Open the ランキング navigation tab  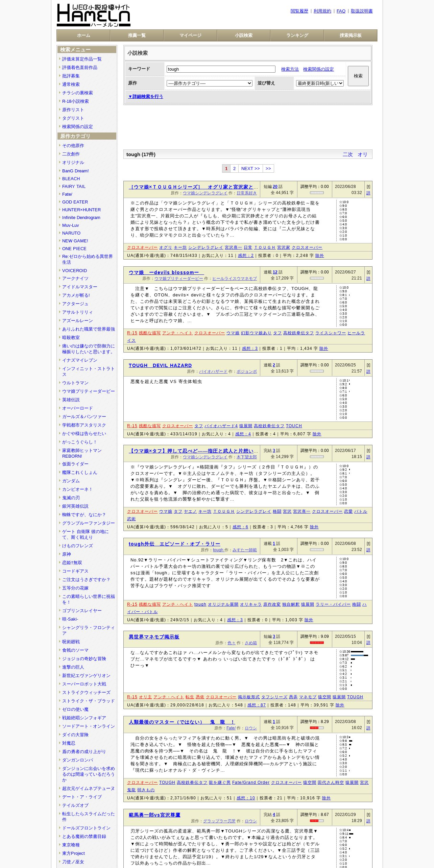tap(297, 35)
